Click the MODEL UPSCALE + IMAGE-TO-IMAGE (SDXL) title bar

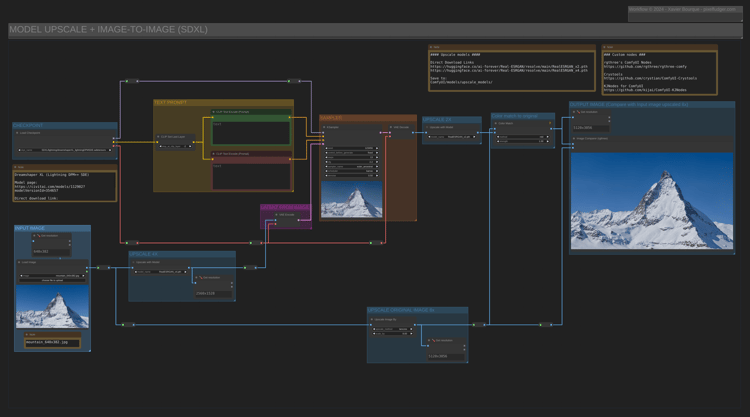pos(375,30)
